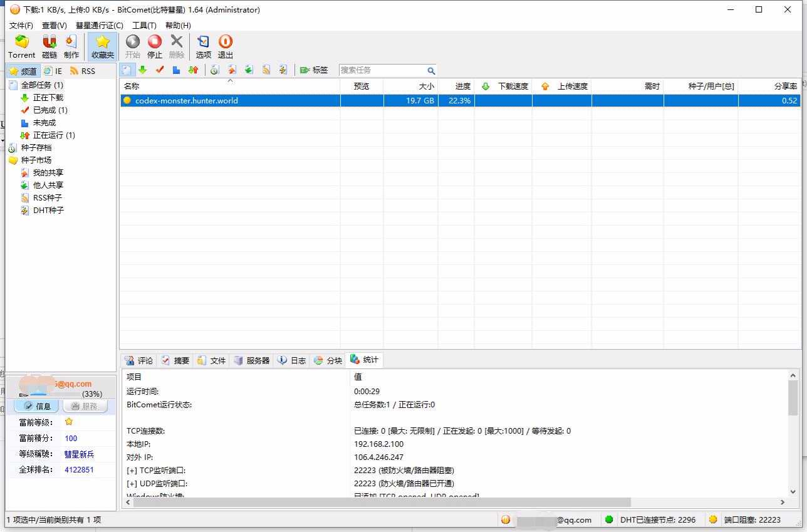
Task: Open the 彗星通行证(C) menu
Action: coord(100,25)
